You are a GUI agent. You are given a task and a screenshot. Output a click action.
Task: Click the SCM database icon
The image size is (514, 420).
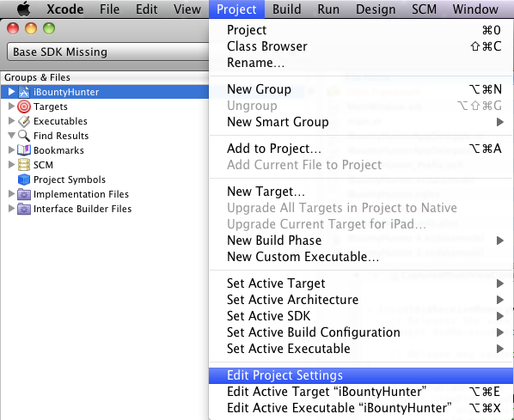click(24, 165)
